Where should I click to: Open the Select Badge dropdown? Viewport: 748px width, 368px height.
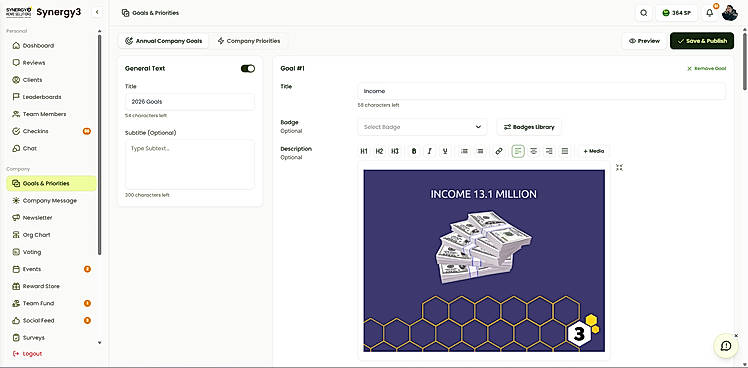pos(422,127)
